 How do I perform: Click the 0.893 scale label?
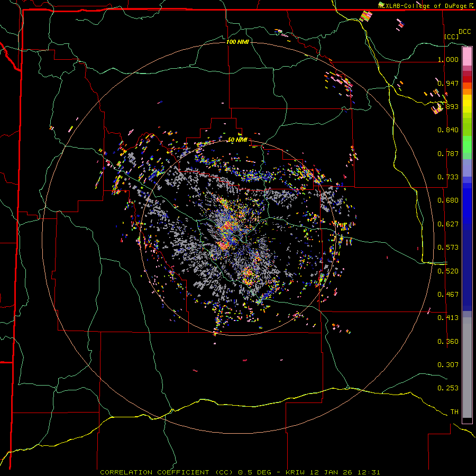(448, 106)
